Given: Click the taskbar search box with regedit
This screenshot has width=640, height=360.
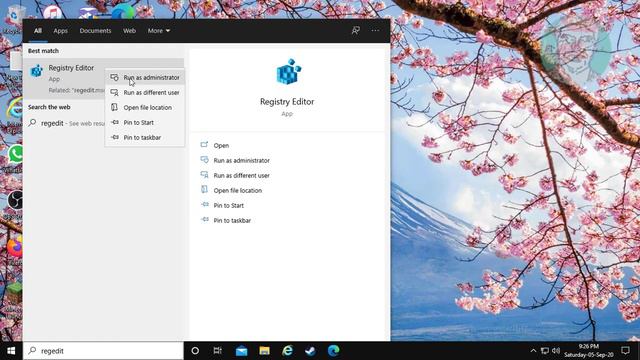Looking at the screenshot, I should [x=103, y=351].
